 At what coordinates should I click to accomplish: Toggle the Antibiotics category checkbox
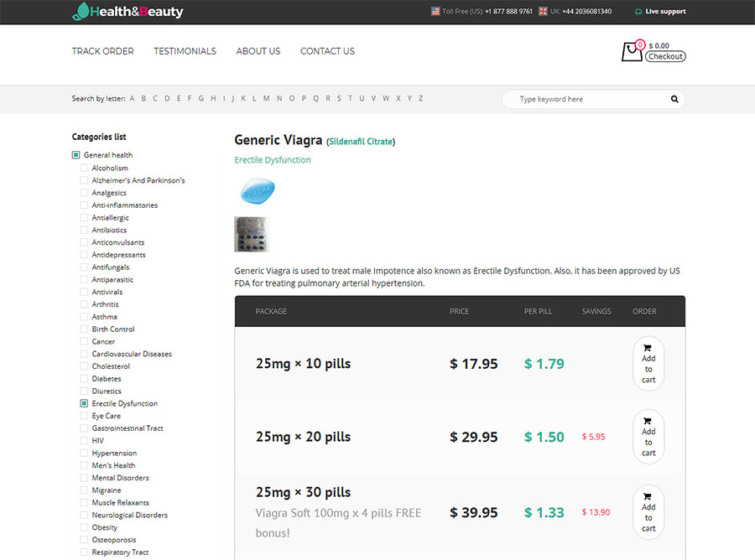84,230
